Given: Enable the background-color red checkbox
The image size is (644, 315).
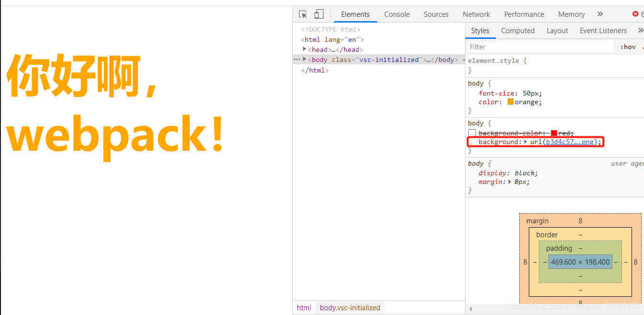Looking at the screenshot, I should pos(472,133).
